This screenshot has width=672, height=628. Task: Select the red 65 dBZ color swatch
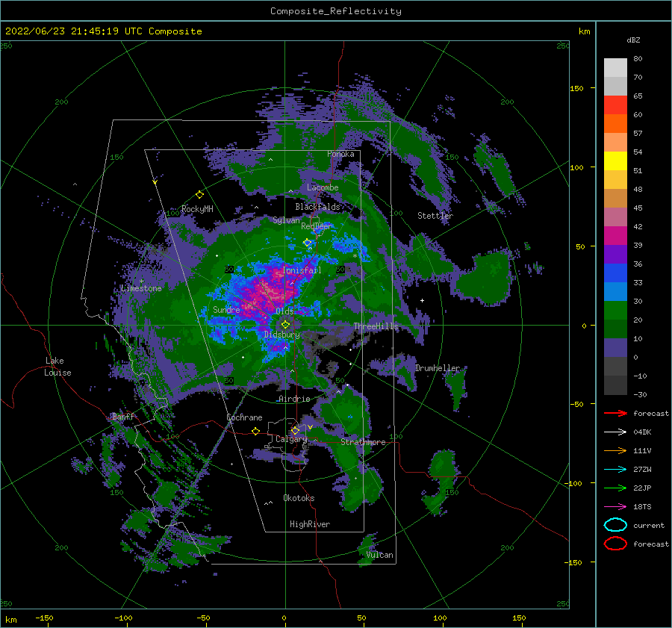(615, 105)
